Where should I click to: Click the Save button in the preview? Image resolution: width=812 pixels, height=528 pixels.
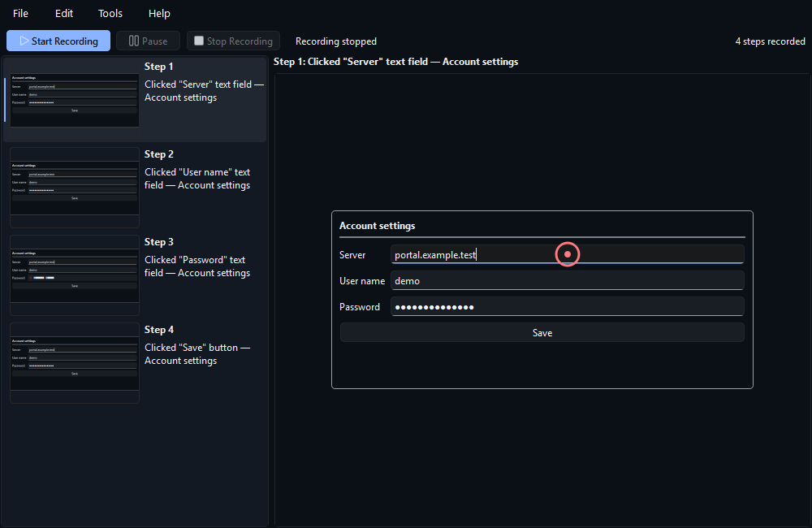[x=542, y=333]
